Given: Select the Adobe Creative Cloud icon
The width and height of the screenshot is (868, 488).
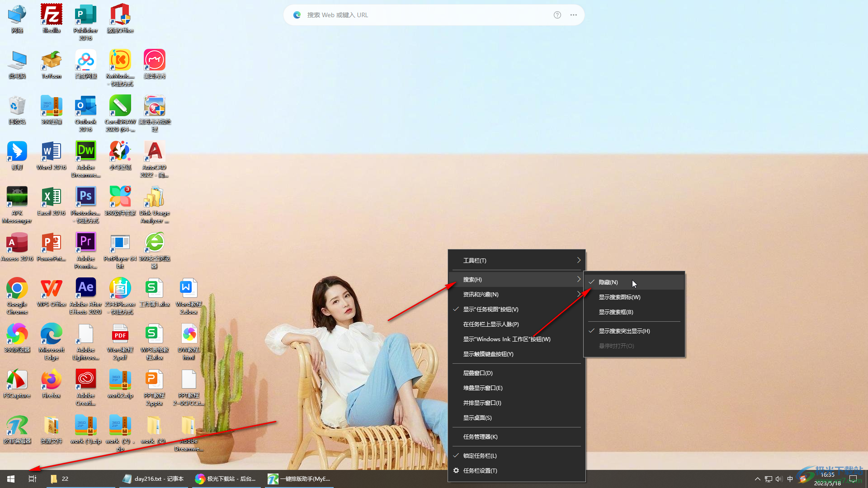Looking at the screenshot, I should pyautogui.click(x=85, y=387).
